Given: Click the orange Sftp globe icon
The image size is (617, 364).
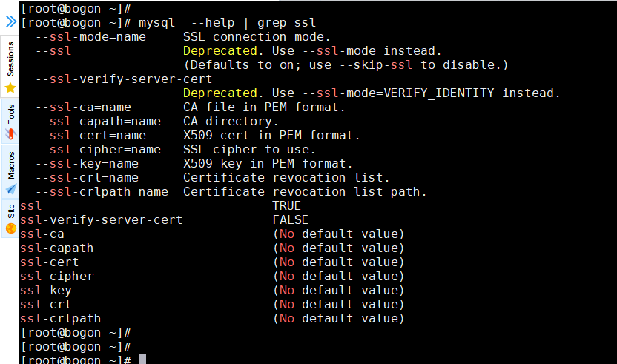Looking at the screenshot, I should click(x=10, y=228).
